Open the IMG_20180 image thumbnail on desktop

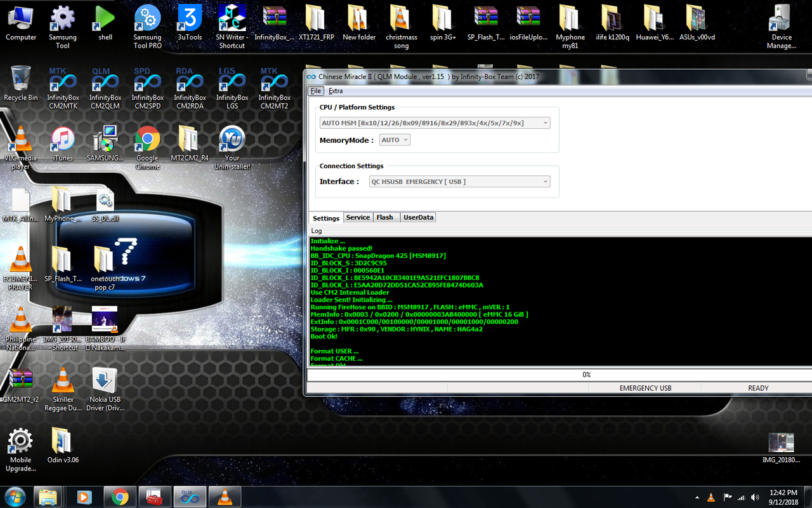coord(781,448)
